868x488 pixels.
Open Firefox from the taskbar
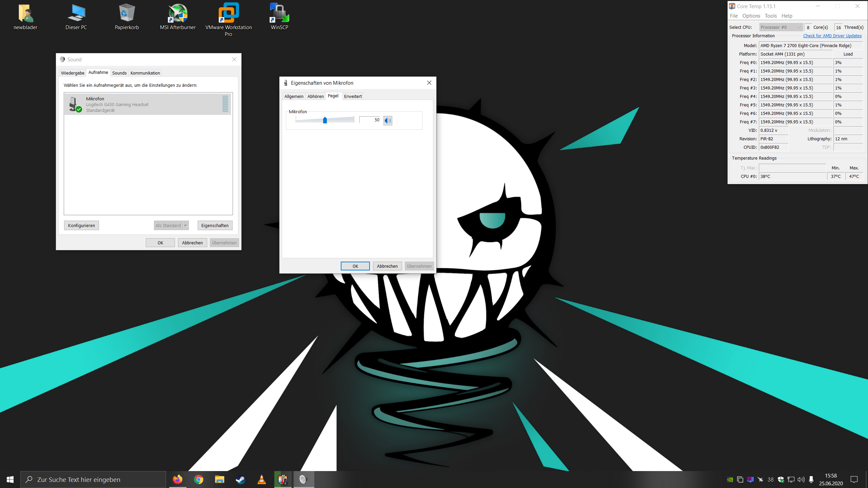(x=178, y=480)
